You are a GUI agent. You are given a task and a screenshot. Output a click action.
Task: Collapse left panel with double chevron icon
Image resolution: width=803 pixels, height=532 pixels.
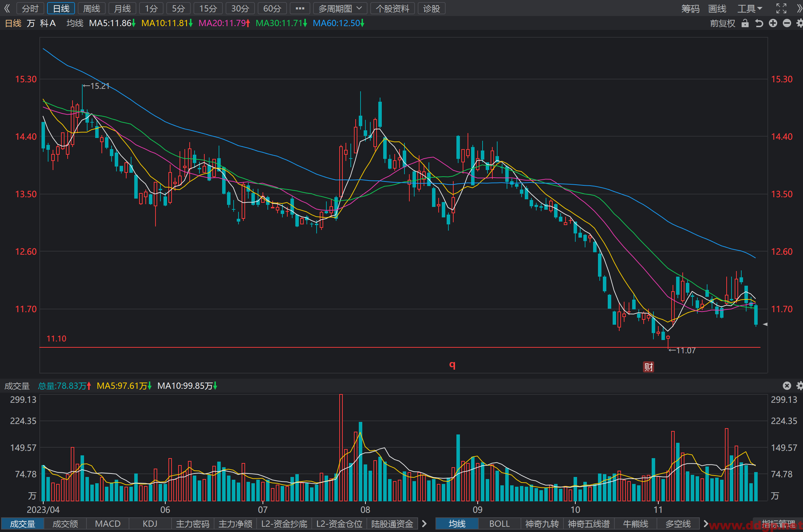[x=7, y=8]
